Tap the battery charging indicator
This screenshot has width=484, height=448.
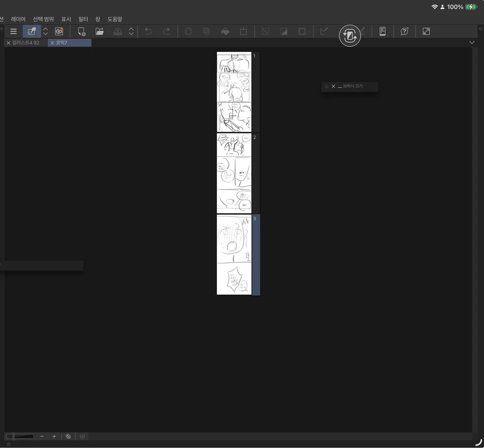(x=471, y=7)
